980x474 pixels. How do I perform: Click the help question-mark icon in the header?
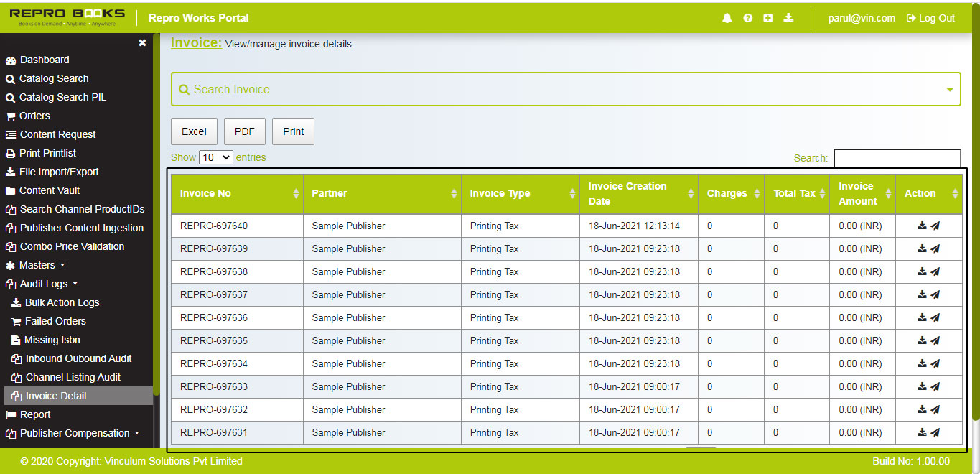click(747, 18)
